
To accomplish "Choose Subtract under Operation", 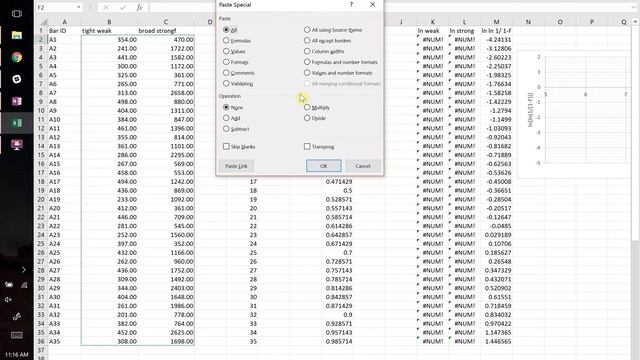I will [x=236, y=129].
